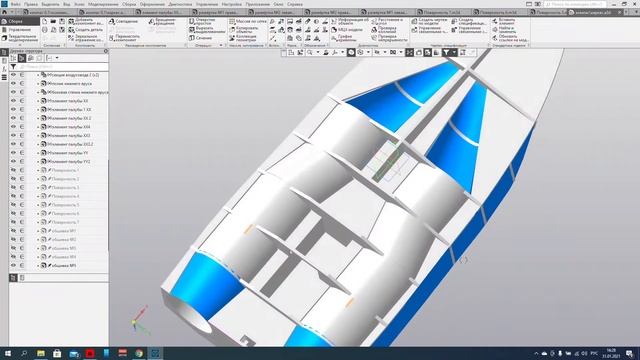Screen dimensions: 640x360
Task: Open File Explorer from taskbar
Action: (41, 353)
